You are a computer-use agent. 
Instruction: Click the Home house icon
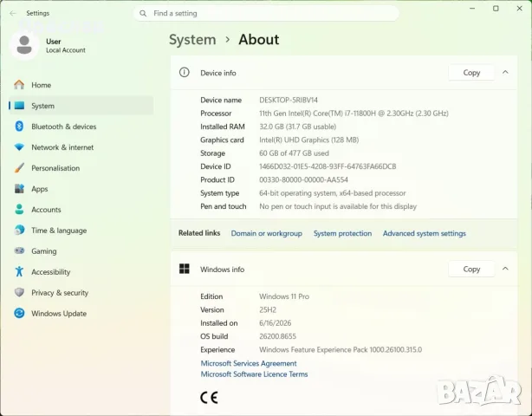(19, 85)
